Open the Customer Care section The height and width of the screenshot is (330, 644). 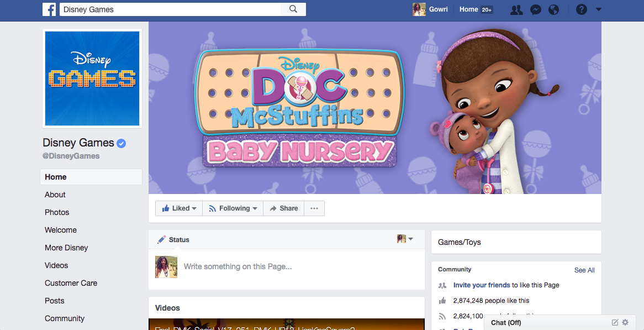click(x=71, y=283)
